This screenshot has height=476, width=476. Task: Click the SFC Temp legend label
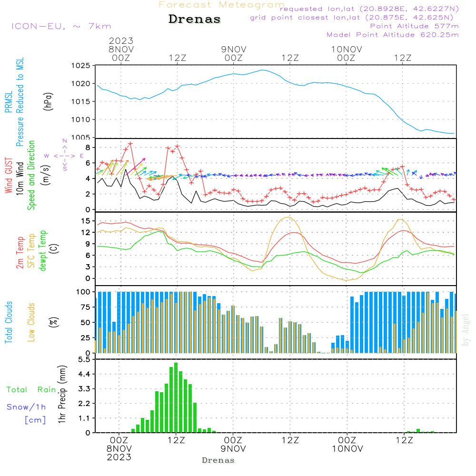32,250
